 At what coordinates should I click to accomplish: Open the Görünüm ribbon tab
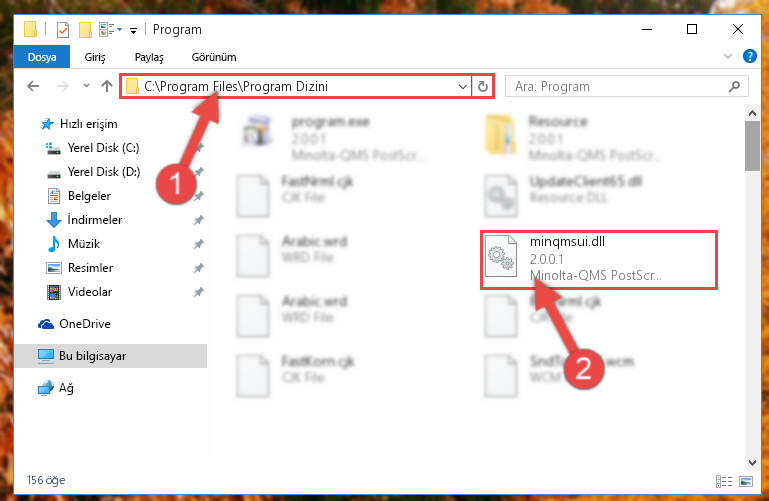point(214,57)
